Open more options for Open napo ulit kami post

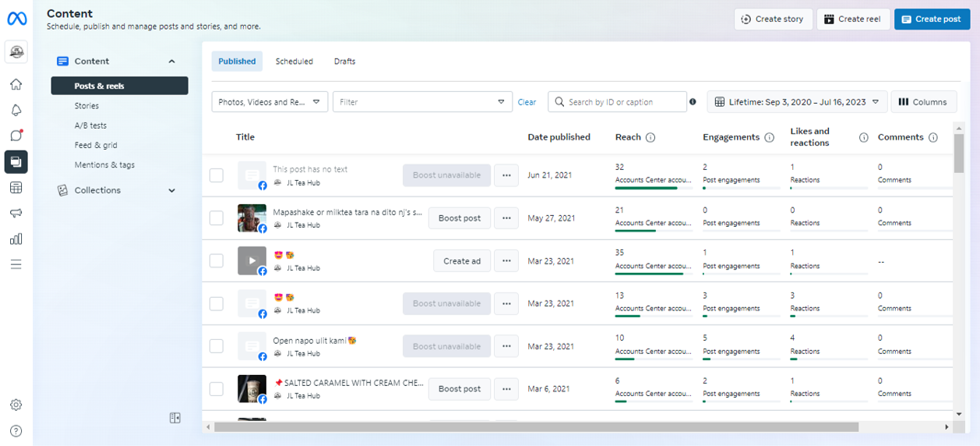(507, 346)
